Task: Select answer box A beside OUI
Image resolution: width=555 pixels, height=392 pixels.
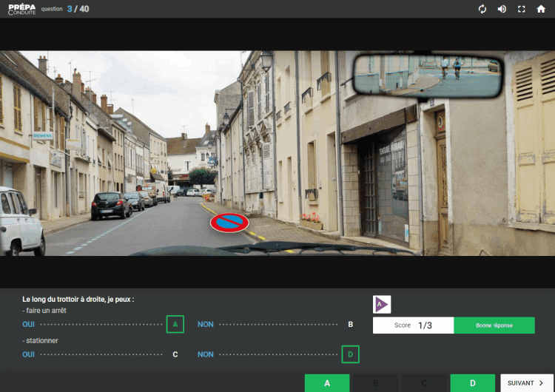Action: 175,324
